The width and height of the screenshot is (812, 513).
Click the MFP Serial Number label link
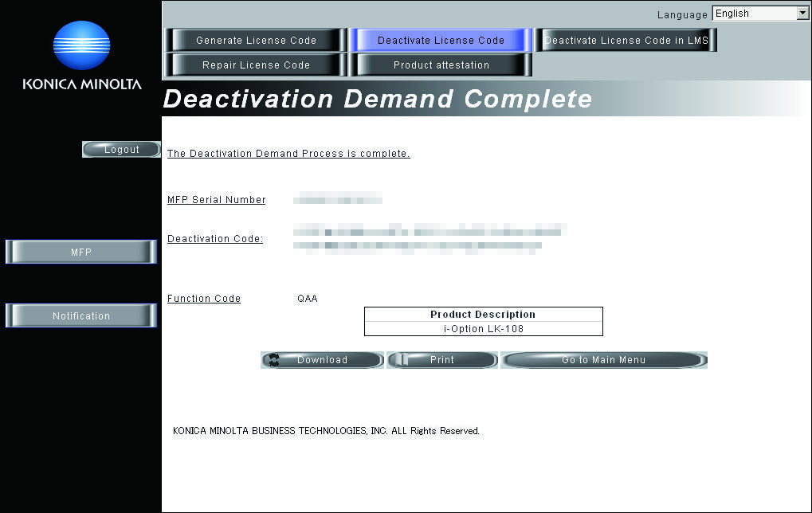[217, 200]
